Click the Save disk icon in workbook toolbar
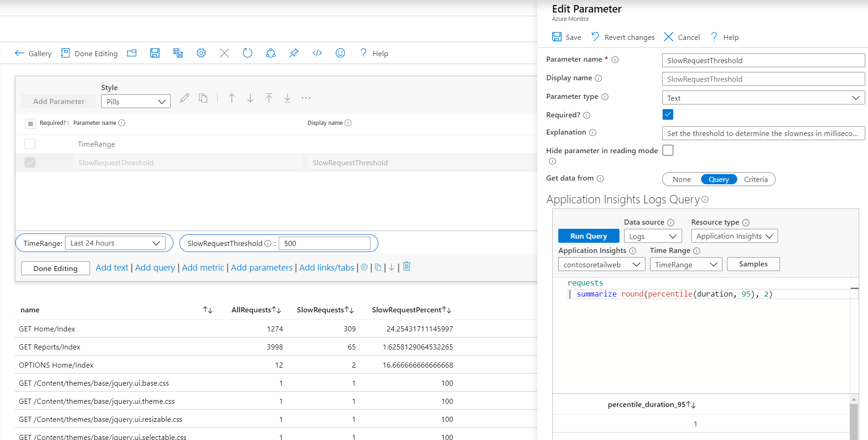This screenshot has width=868, height=440. tap(155, 53)
